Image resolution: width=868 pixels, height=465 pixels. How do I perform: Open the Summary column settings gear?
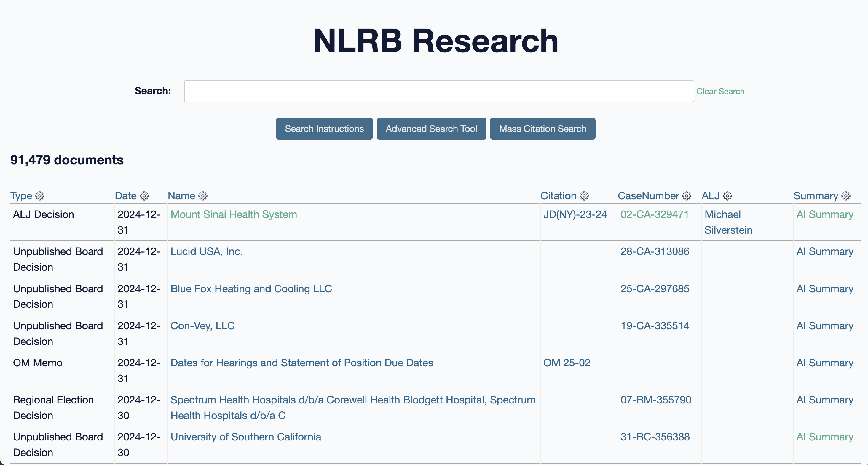pos(846,196)
